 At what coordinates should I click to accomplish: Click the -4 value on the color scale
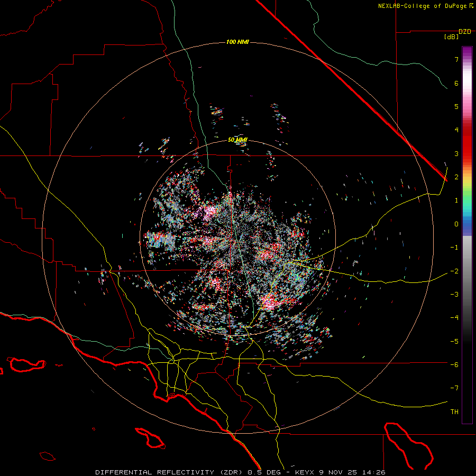click(x=454, y=318)
